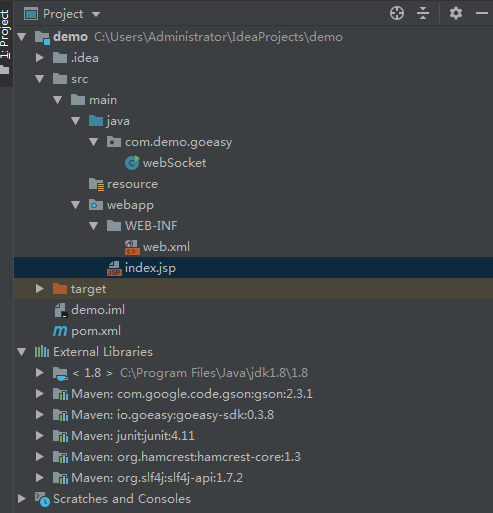The height and width of the screenshot is (513, 493).
Task: Click the gson library icon
Action: [60, 394]
